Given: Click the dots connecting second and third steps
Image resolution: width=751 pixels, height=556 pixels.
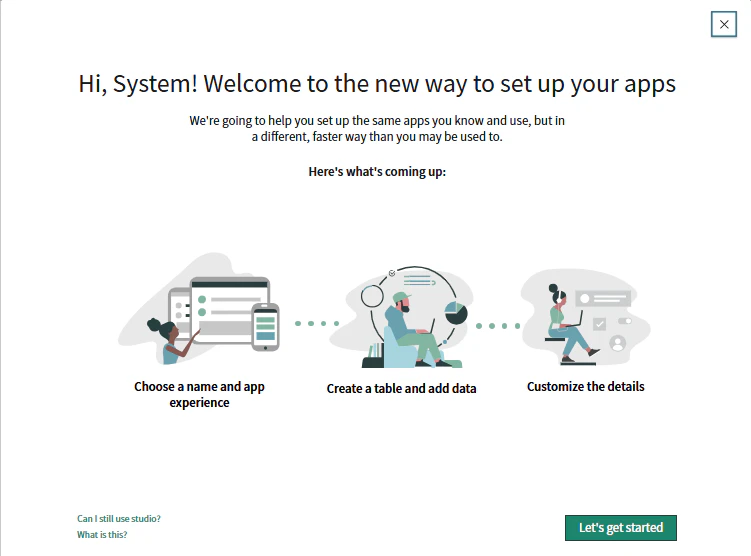Looking at the screenshot, I should [x=498, y=326].
